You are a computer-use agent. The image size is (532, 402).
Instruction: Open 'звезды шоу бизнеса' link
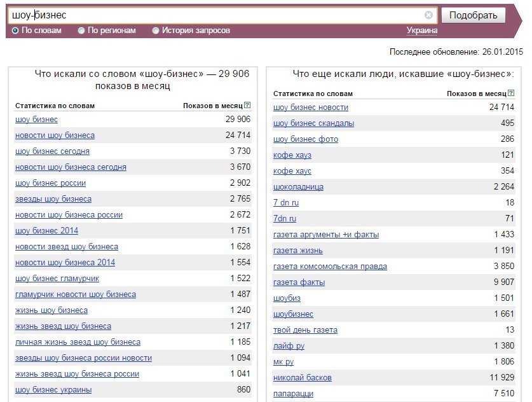tap(53, 199)
